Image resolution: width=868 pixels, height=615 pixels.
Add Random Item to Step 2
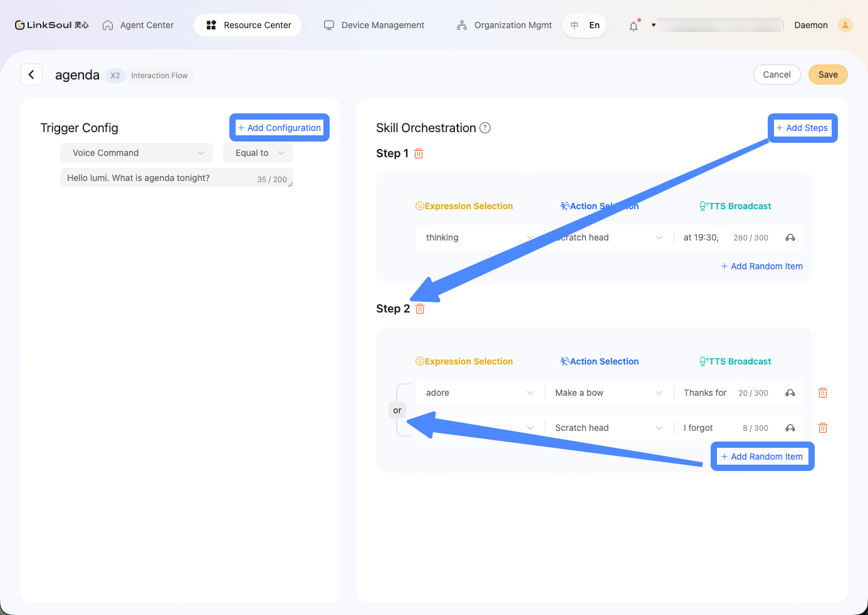coord(761,457)
